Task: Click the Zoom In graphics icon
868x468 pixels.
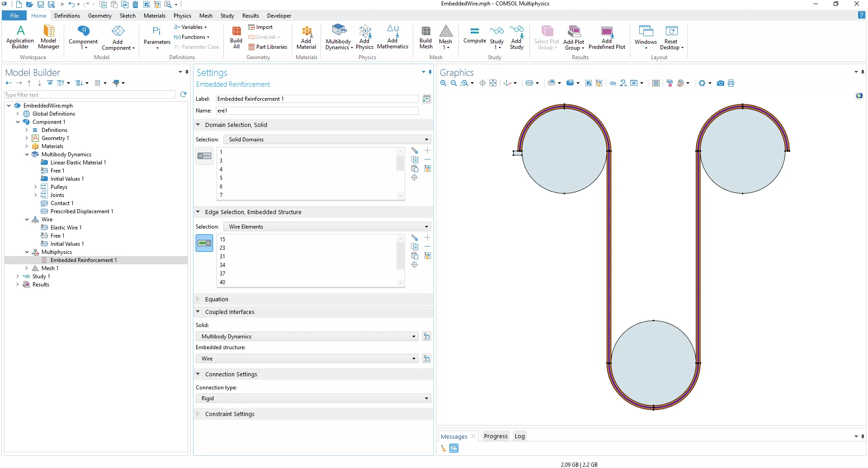Action: (x=443, y=83)
